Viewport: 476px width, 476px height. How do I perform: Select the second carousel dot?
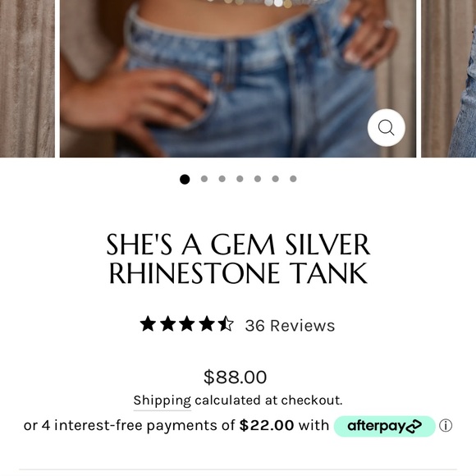(204, 179)
